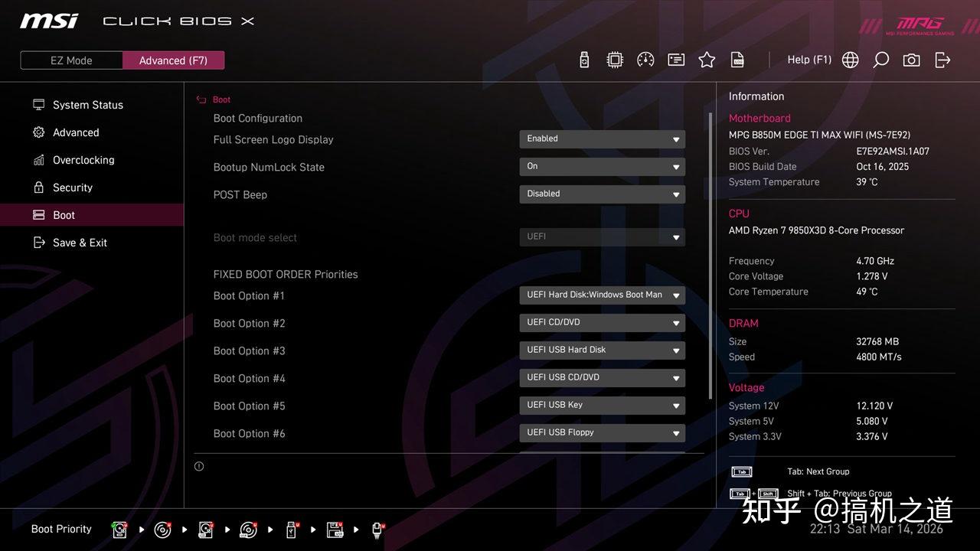Screen dimensions: 980x551
Task: Open Boot Option #3 UEFI USB Hard Disk dropdown
Action: (602, 350)
